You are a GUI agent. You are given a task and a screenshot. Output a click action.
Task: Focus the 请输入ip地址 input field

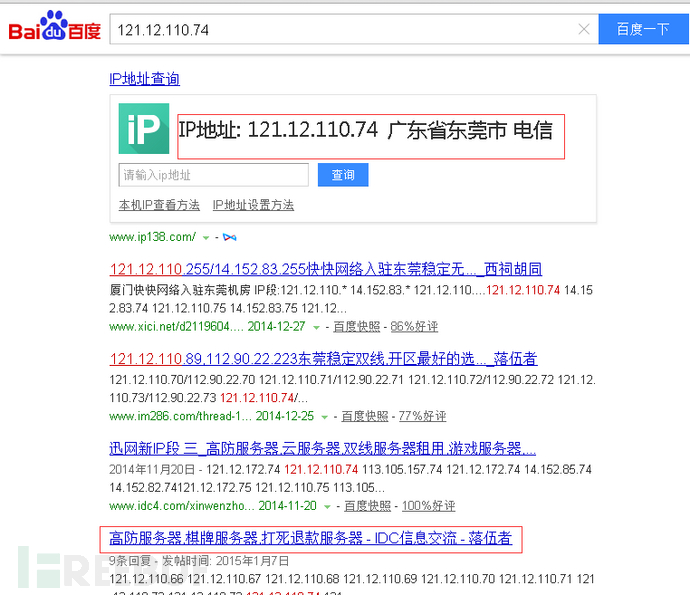(x=213, y=175)
